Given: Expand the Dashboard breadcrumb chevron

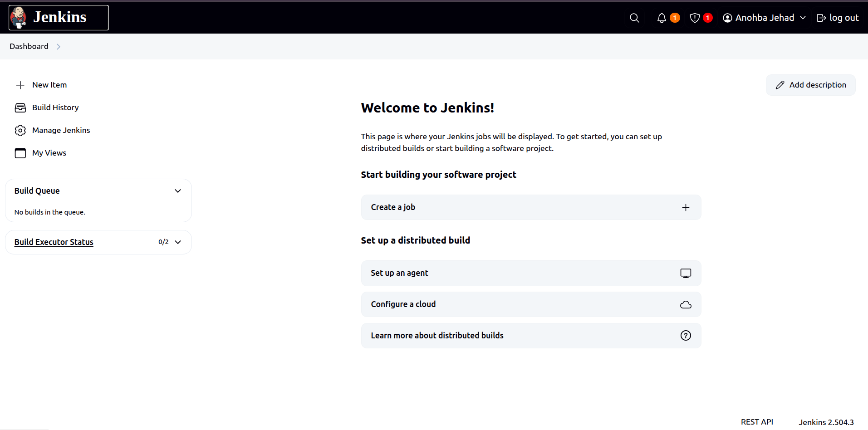Looking at the screenshot, I should tap(59, 46).
